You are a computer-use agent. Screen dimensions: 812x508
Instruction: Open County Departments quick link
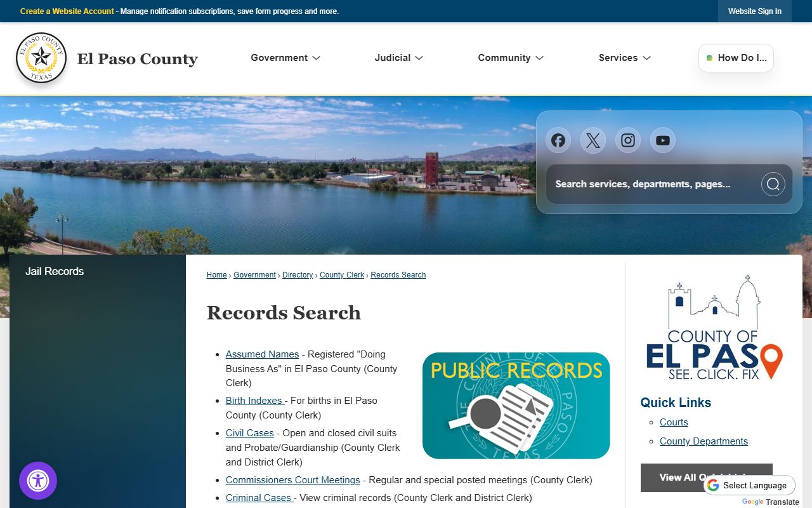[x=704, y=441]
